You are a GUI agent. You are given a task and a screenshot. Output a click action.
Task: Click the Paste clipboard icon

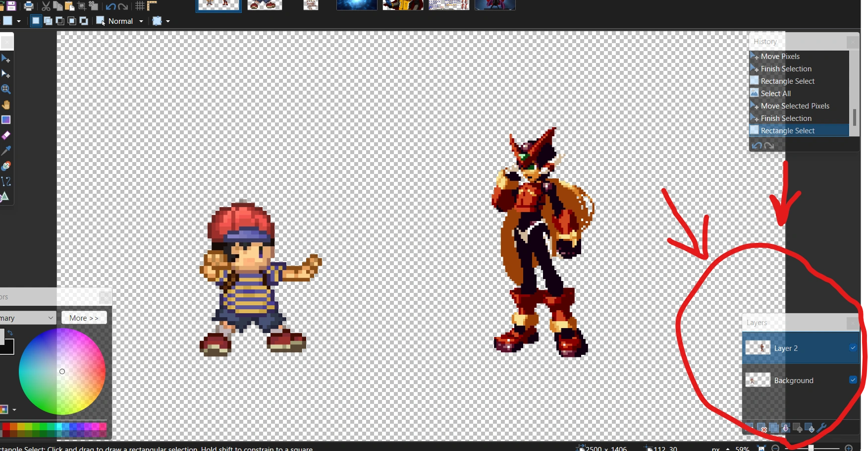(69, 6)
